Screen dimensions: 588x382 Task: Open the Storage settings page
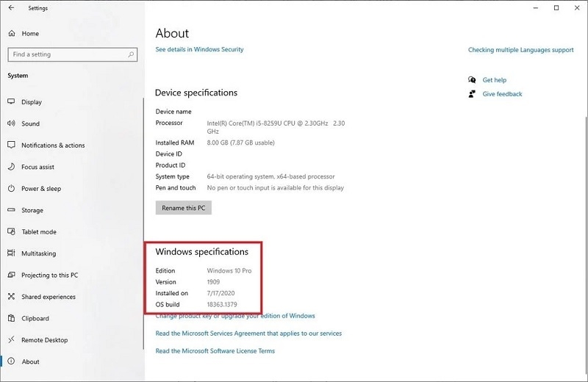32,210
